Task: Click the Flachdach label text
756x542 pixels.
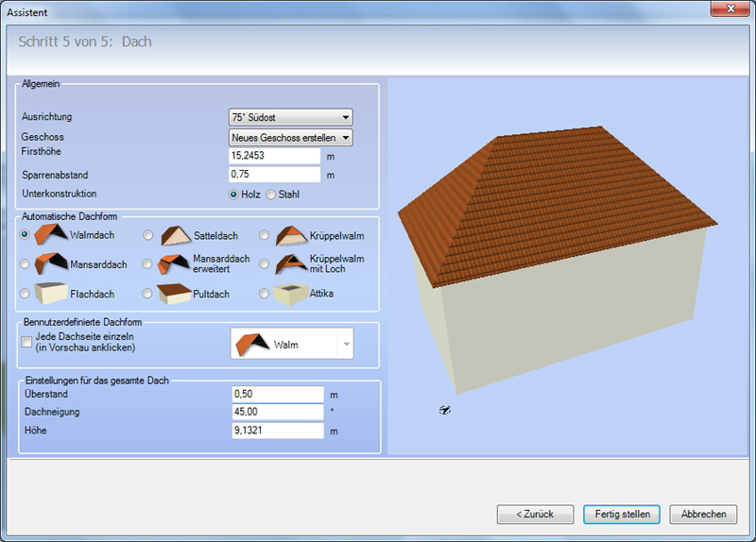Action: [92, 294]
